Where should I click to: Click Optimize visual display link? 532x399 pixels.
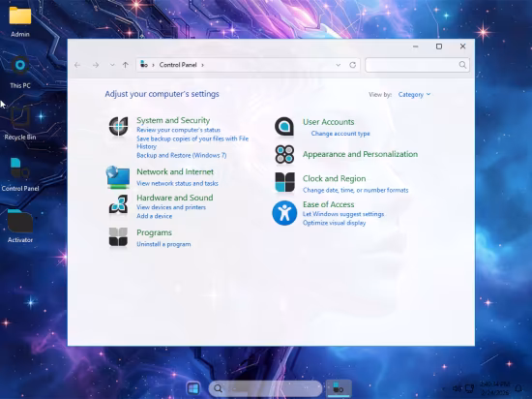pyautogui.click(x=334, y=223)
